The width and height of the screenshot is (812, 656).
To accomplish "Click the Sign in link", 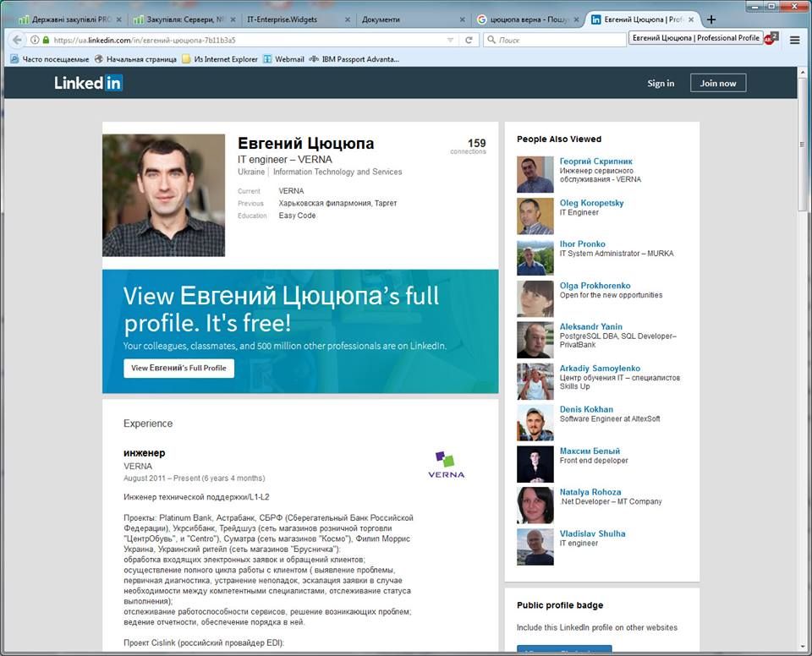I will [x=661, y=83].
